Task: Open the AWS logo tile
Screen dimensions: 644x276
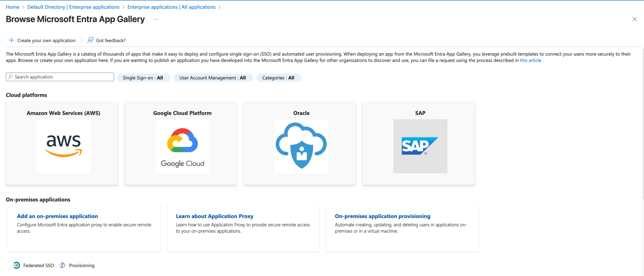Action: (x=63, y=146)
